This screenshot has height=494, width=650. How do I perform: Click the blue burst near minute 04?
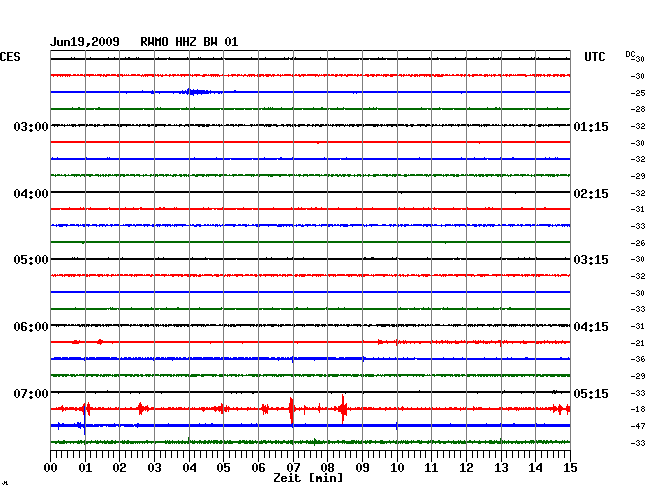(195, 92)
